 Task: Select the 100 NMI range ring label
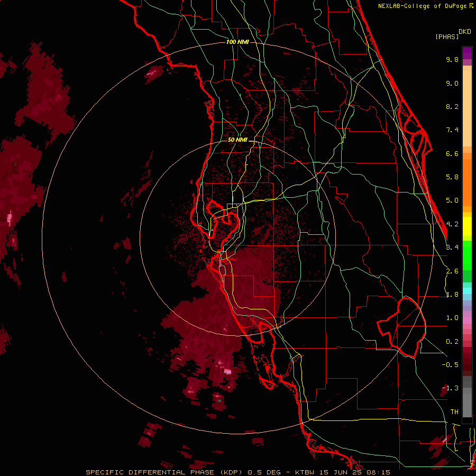tap(237, 42)
